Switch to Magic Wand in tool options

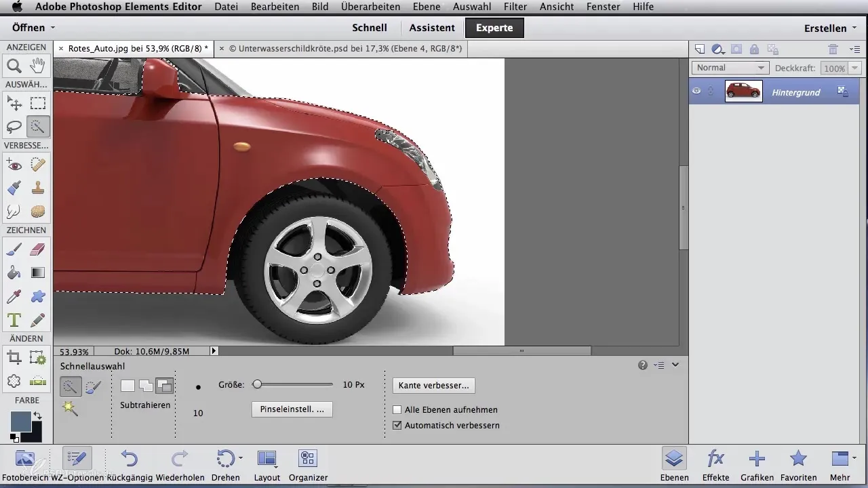pos(69,407)
